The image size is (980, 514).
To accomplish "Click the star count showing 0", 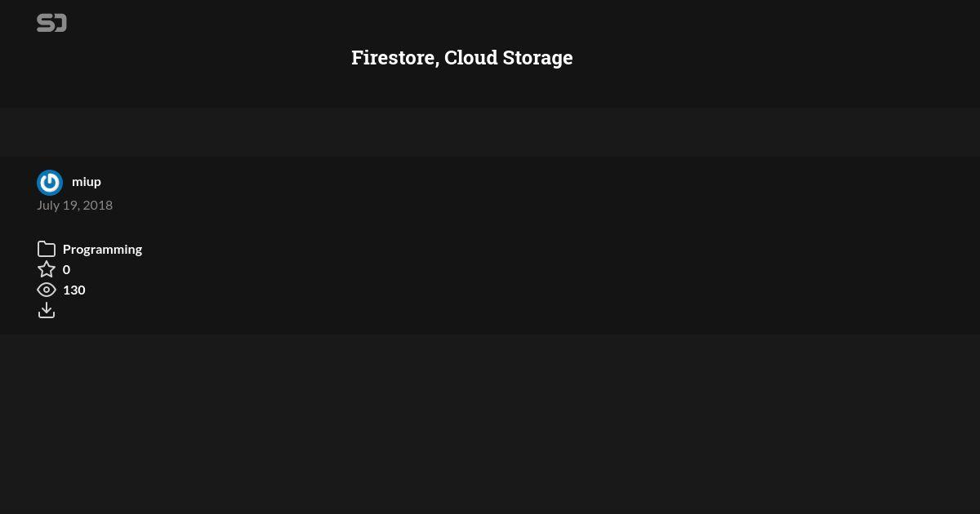I will point(66,269).
